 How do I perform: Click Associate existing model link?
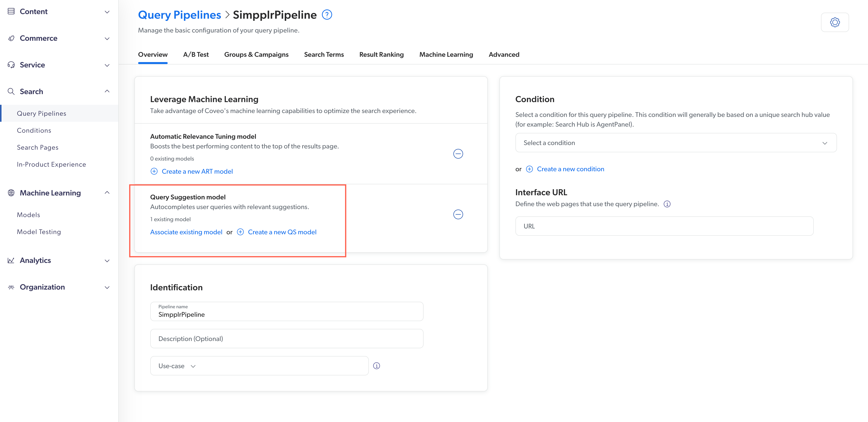(186, 232)
